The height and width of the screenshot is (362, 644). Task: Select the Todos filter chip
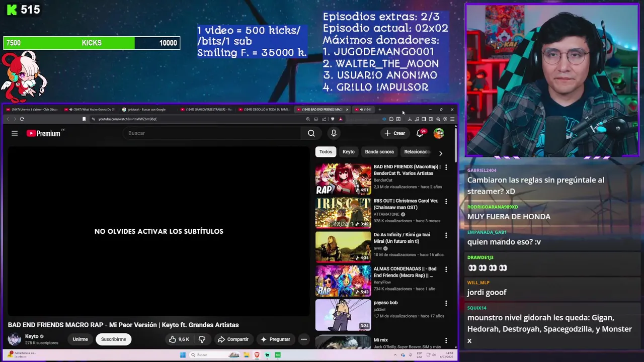click(326, 152)
